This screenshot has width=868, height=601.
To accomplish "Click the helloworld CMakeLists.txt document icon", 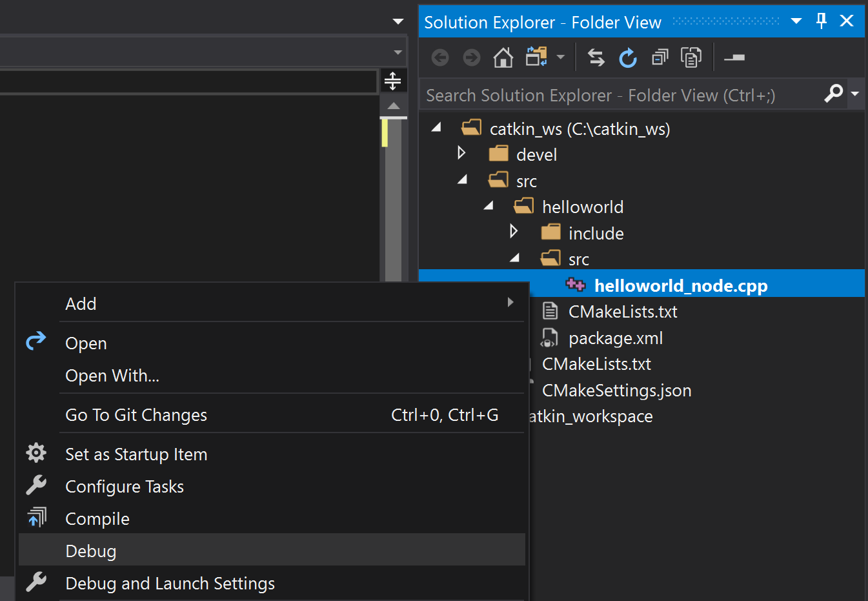I will point(550,311).
